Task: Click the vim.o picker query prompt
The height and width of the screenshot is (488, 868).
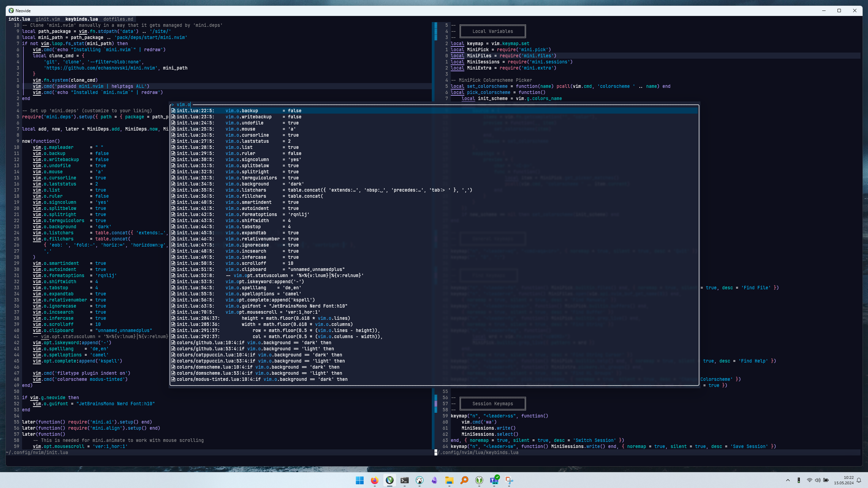Action: (x=184, y=104)
